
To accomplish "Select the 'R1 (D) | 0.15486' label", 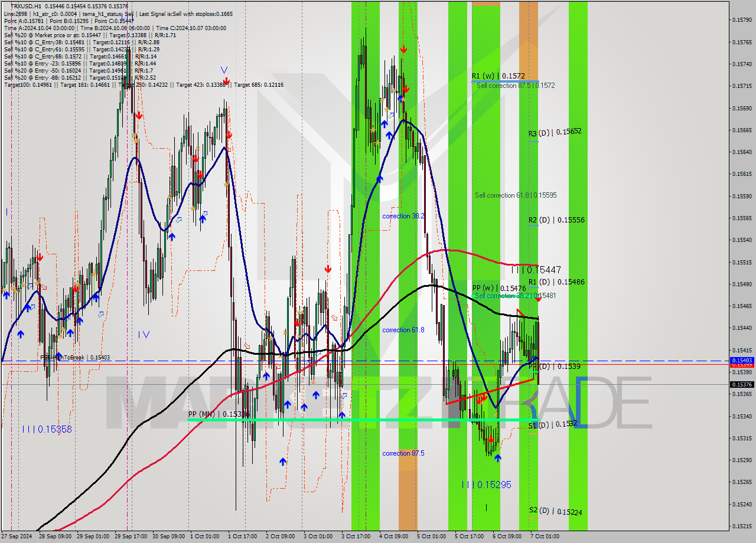I will [x=556, y=282].
